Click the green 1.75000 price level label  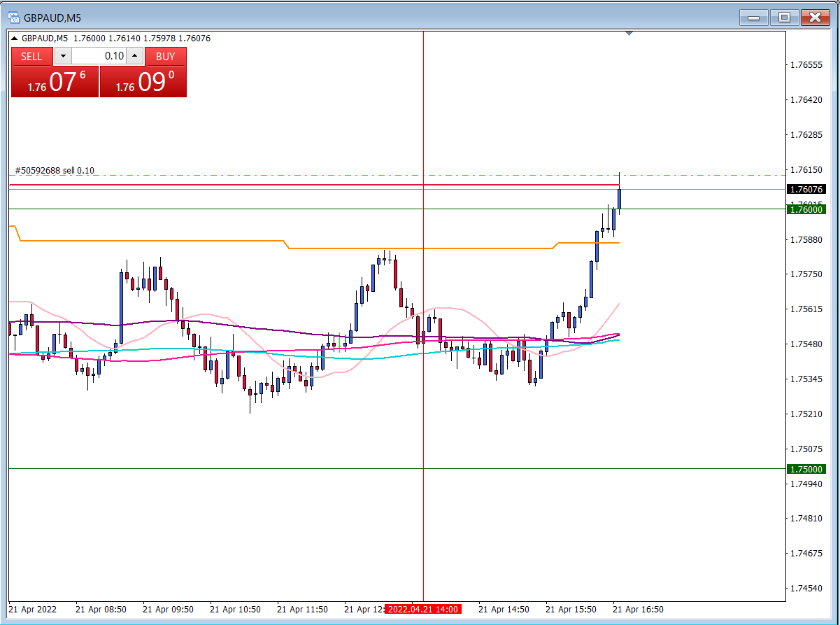tap(806, 469)
